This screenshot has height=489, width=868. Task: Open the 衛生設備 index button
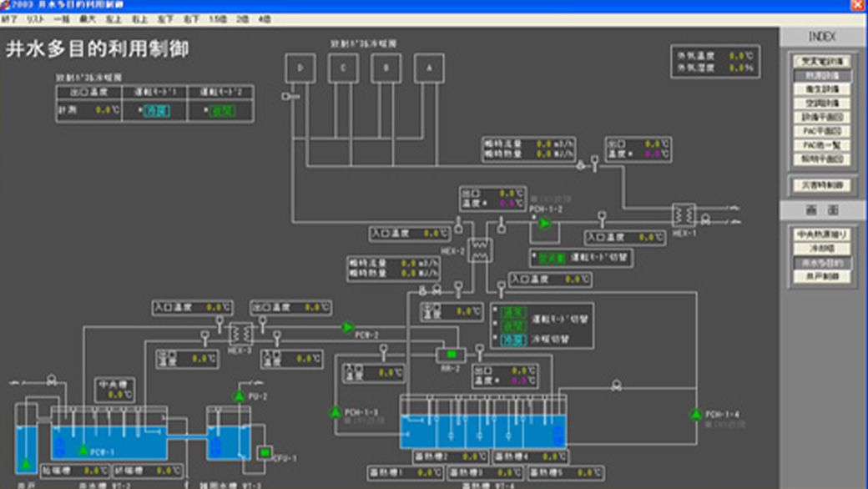(821, 89)
